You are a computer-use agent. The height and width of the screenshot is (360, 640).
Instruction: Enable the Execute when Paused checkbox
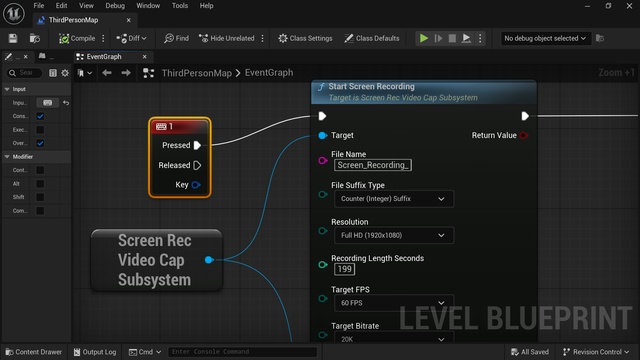click(x=40, y=130)
